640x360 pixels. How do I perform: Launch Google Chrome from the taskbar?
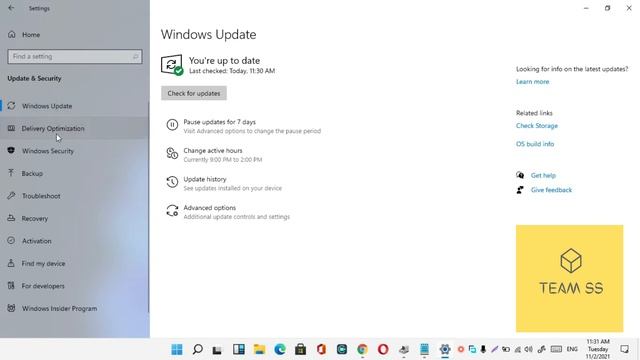[x=362, y=349]
